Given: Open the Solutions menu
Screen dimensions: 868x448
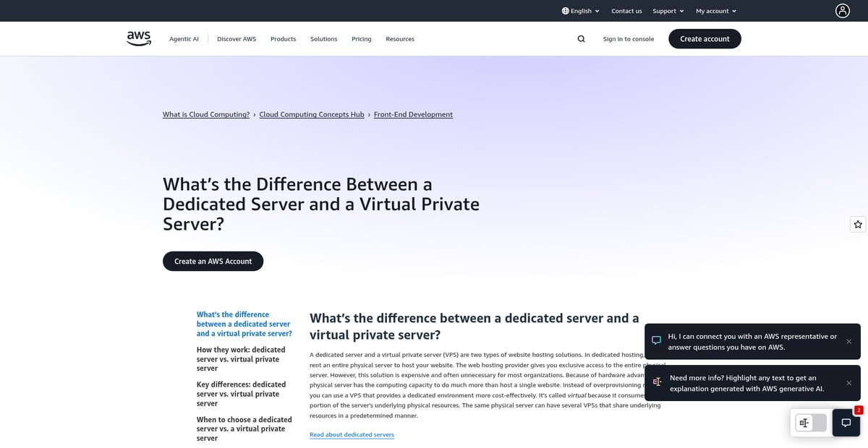Looking at the screenshot, I should click(x=324, y=39).
